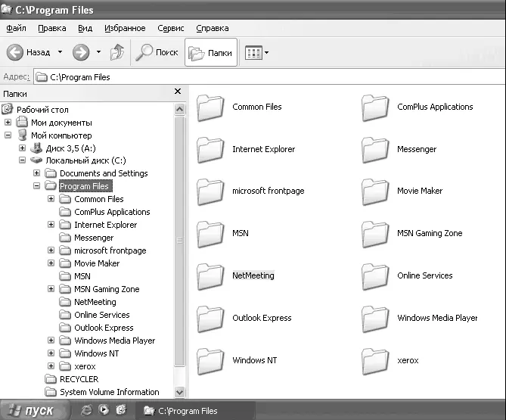This screenshot has width=506, height=420.
Task: Click the Back arrow icon in toolbar
Action: 16,52
